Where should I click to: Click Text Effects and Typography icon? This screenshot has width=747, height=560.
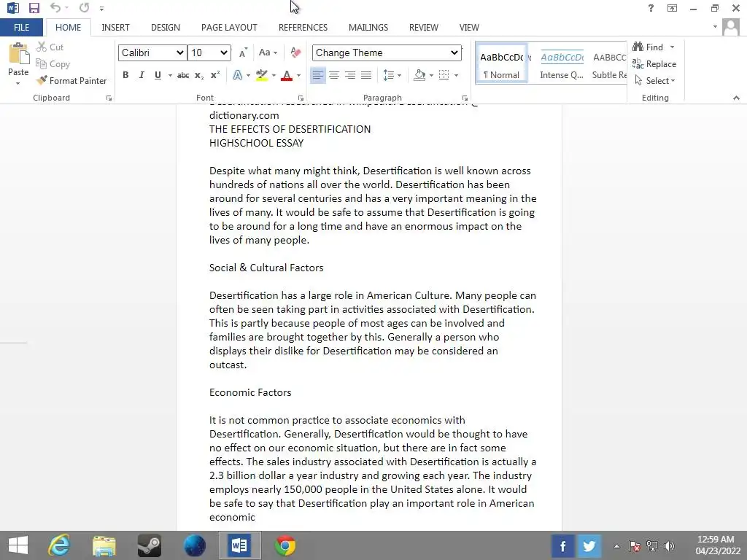click(238, 75)
